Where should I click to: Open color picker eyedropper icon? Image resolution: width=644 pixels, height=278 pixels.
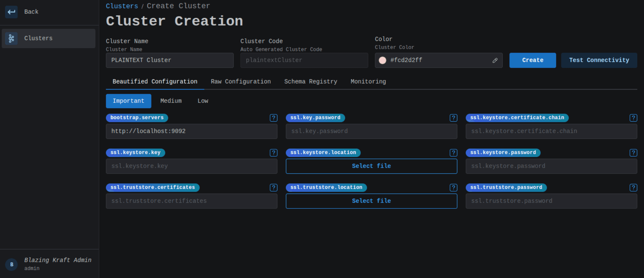(x=495, y=60)
